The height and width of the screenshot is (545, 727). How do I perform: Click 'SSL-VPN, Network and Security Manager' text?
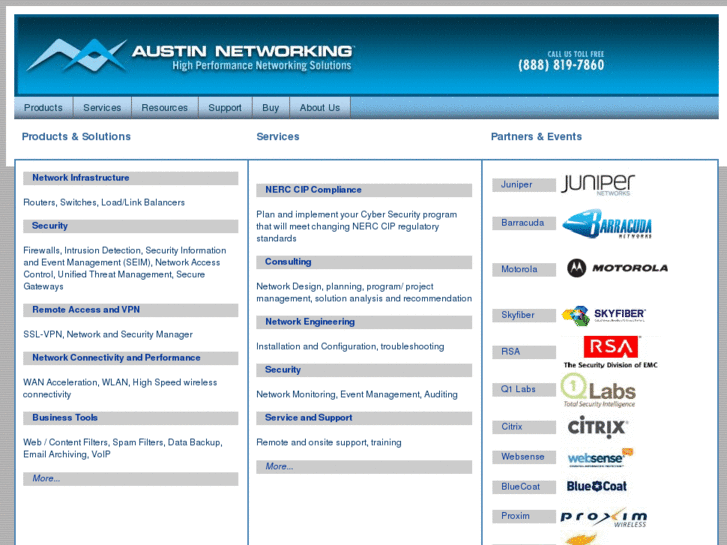[108, 334]
